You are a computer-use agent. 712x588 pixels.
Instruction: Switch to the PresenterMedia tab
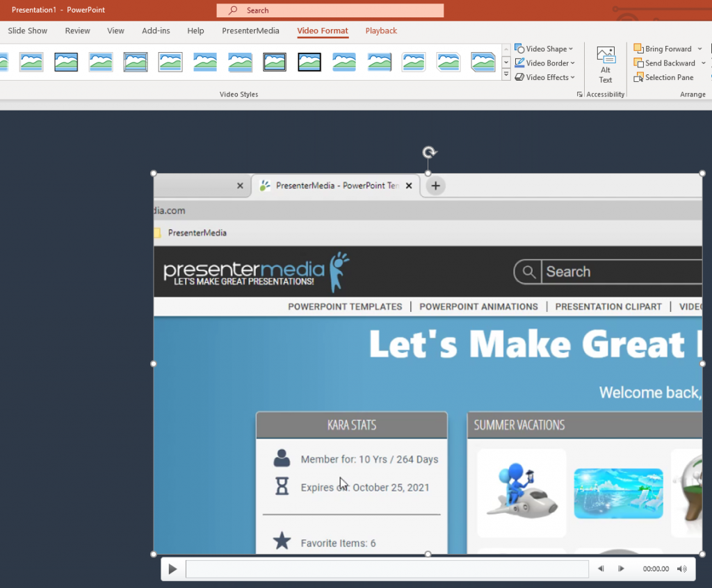pyautogui.click(x=250, y=31)
